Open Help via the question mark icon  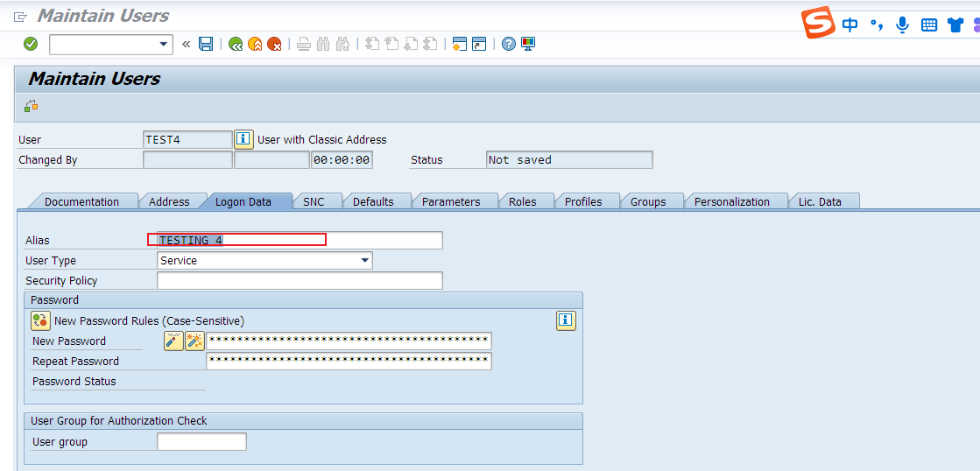(509, 44)
